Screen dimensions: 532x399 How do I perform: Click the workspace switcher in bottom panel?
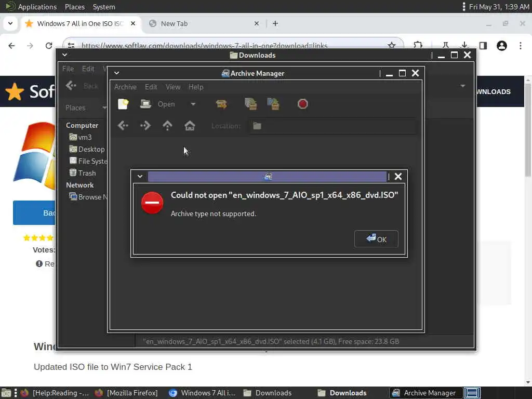(x=472, y=393)
